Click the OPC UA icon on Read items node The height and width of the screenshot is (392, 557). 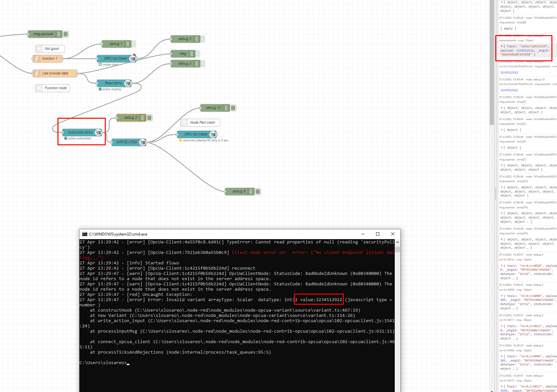pyautogui.click(x=128, y=83)
